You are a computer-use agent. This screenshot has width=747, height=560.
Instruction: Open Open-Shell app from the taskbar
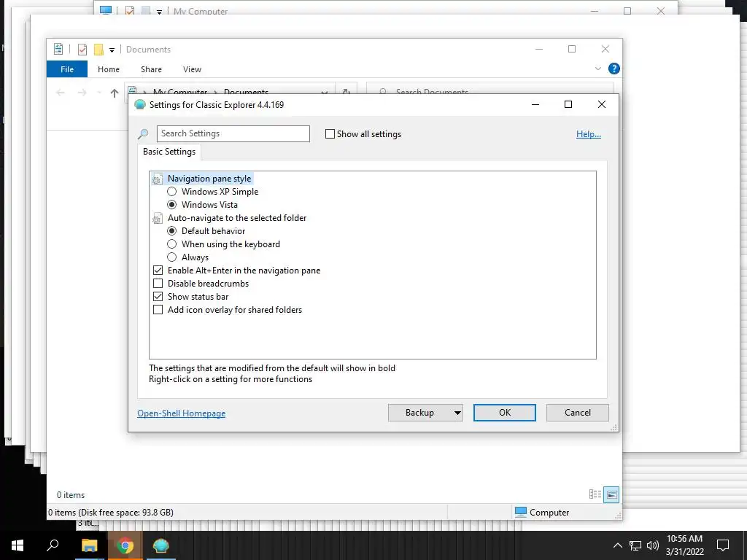(161, 545)
